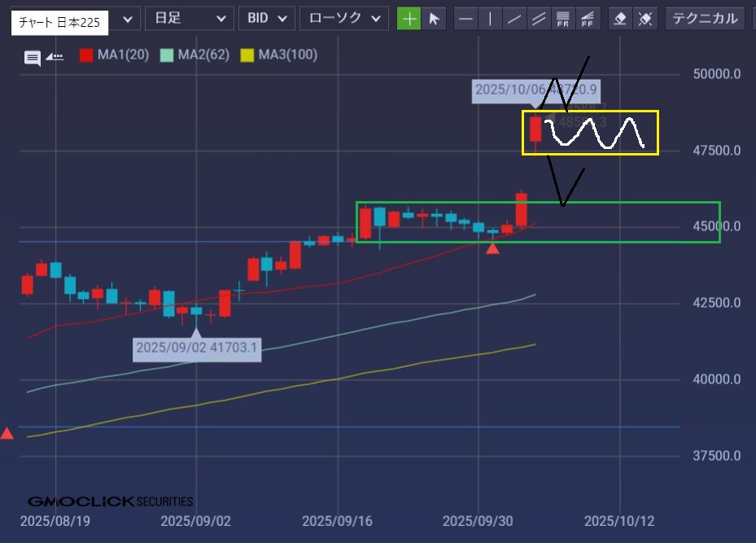Click the chart comment speech bubble icon

33,58
